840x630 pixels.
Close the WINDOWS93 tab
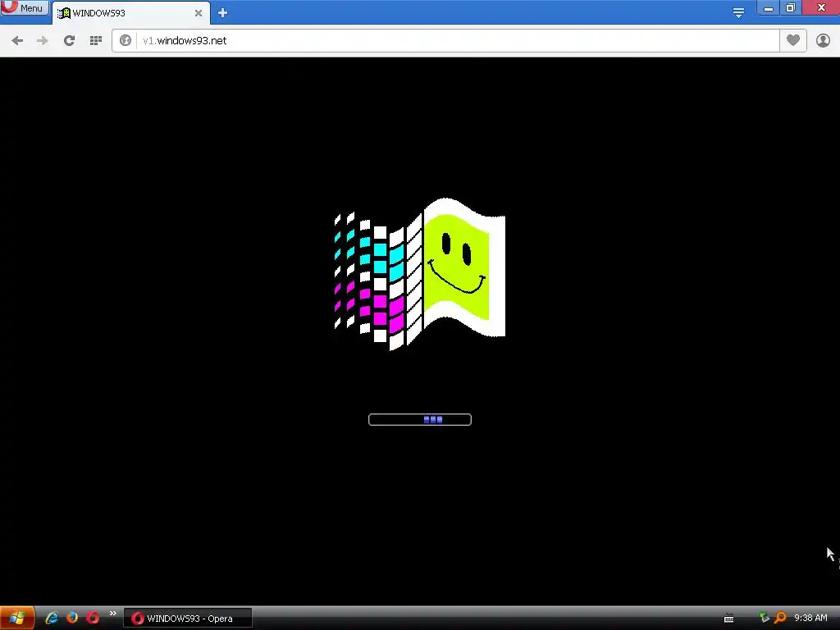[199, 13]
